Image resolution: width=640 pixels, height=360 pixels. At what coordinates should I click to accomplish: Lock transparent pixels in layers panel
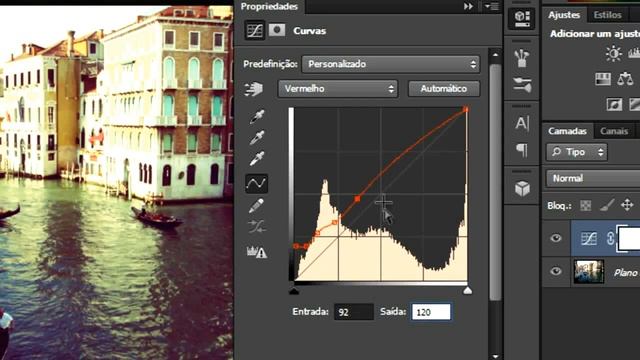(x=585, y=205)
